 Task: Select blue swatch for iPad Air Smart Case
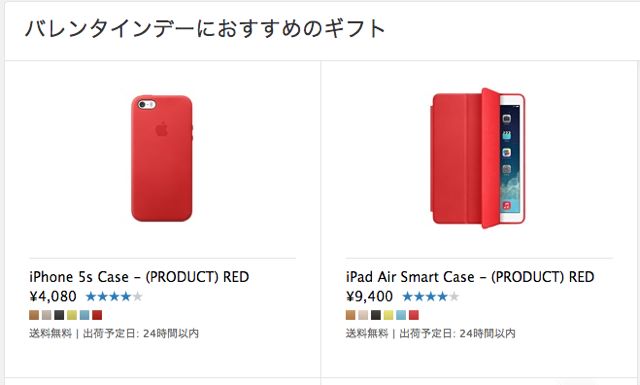coord(401,315)
